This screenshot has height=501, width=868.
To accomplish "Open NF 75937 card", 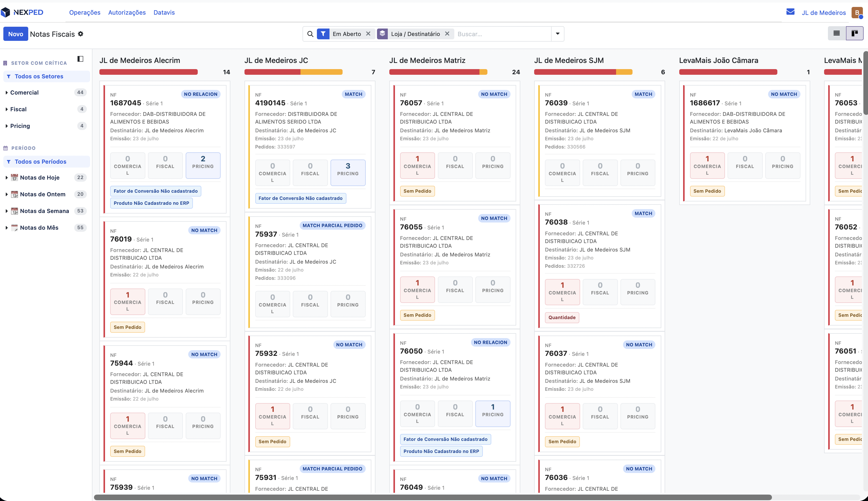I will [x=309, y=272].
